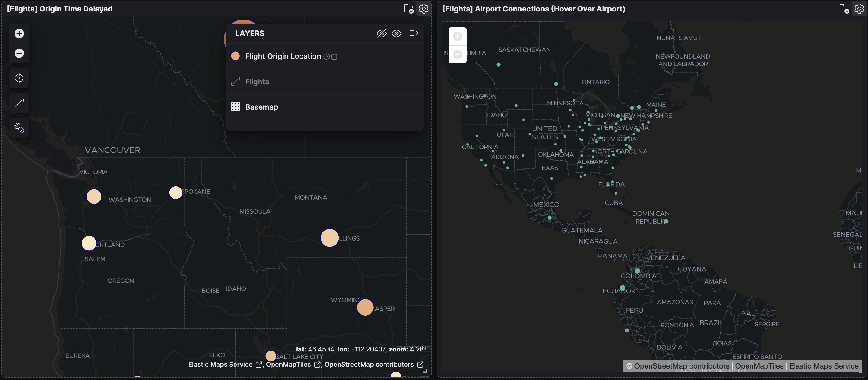
Task: Click the library icon on the Origin Time Delayed panel
Action: pyautogui.click(x=408, y=9)
